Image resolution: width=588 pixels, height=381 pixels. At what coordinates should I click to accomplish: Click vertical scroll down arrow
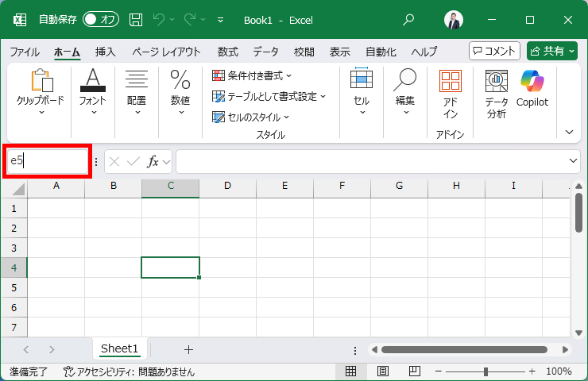tap(578, 333)
